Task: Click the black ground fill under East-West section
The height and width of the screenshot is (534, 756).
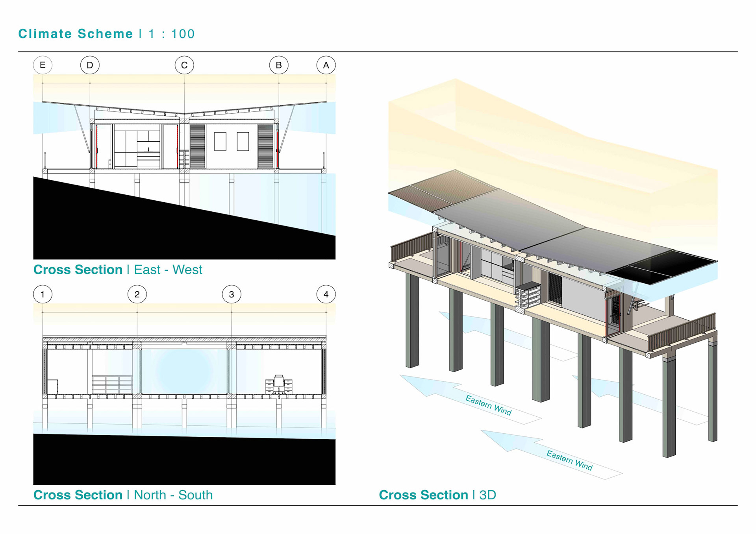Action: pyautogui.click(x=138, y=232)
